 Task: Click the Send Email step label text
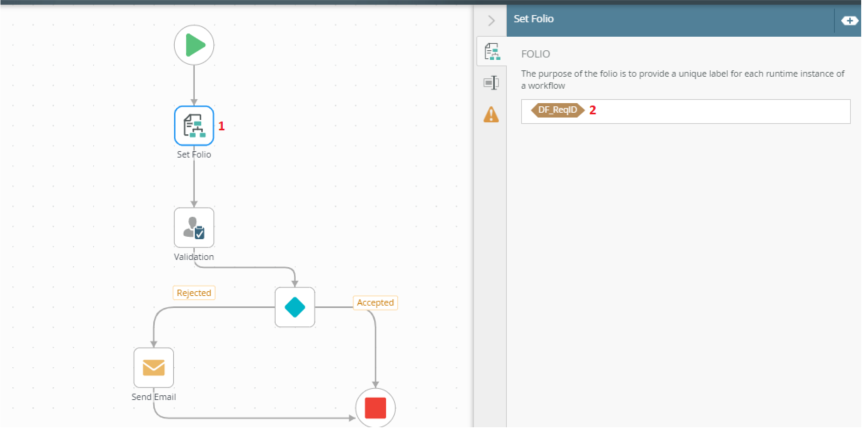point(154,397)
